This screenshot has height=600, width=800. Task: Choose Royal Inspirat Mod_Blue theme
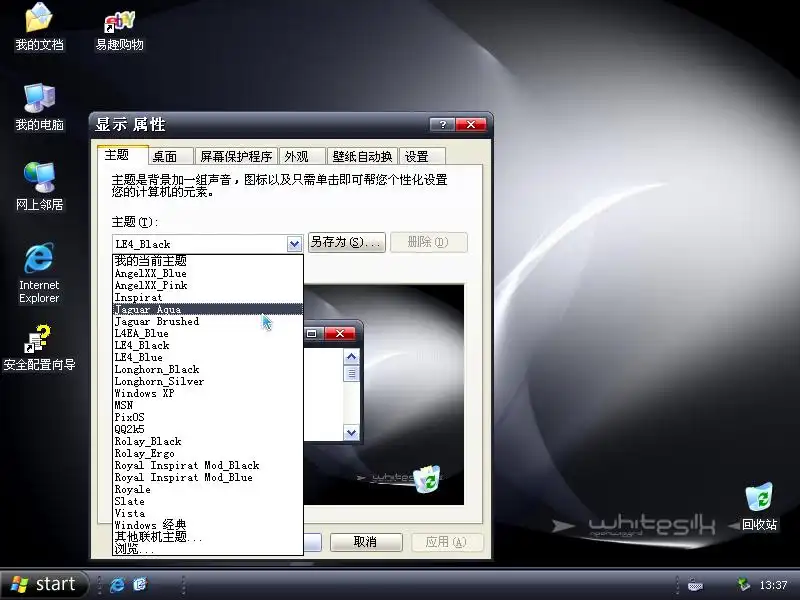coord(207,477)
